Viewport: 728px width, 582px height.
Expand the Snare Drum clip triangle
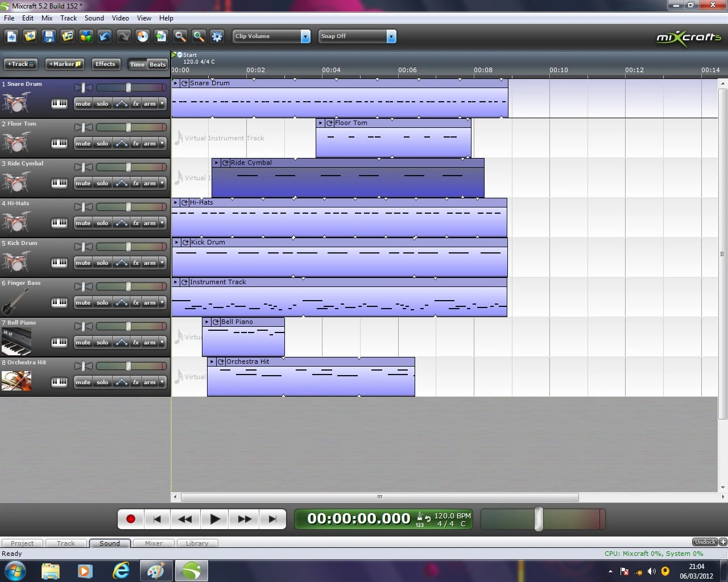[x=176, y=83]
